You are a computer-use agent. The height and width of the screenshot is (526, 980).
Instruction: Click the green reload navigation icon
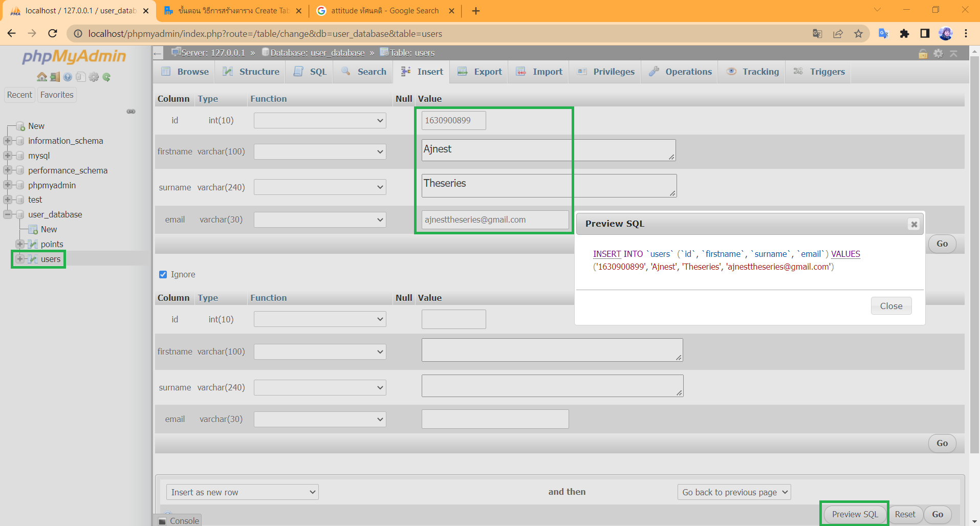pos(106,77)
